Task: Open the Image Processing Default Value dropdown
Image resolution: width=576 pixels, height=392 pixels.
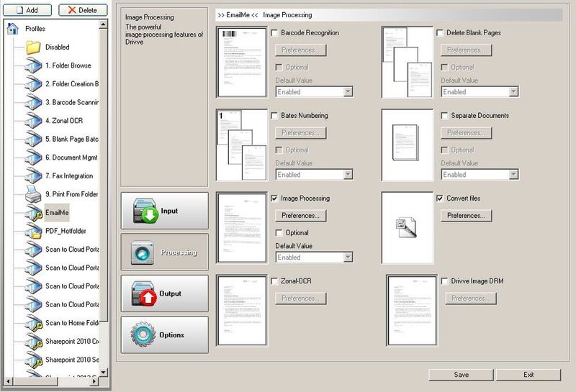Action: click(315, 257)
